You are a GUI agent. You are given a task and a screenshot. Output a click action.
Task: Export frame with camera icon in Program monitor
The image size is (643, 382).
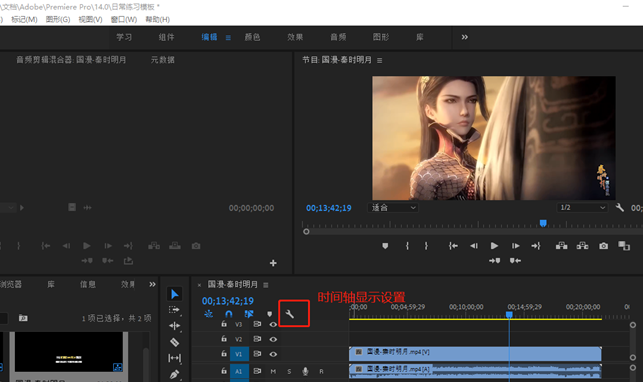(x=603, y=246)
